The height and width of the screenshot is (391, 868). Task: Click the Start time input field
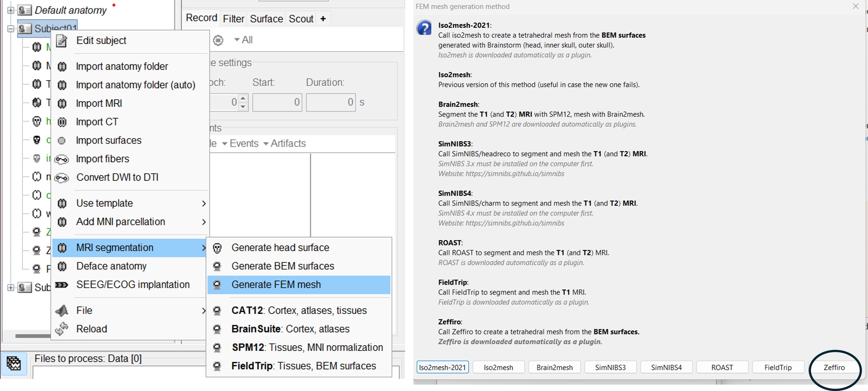point(277,102)
